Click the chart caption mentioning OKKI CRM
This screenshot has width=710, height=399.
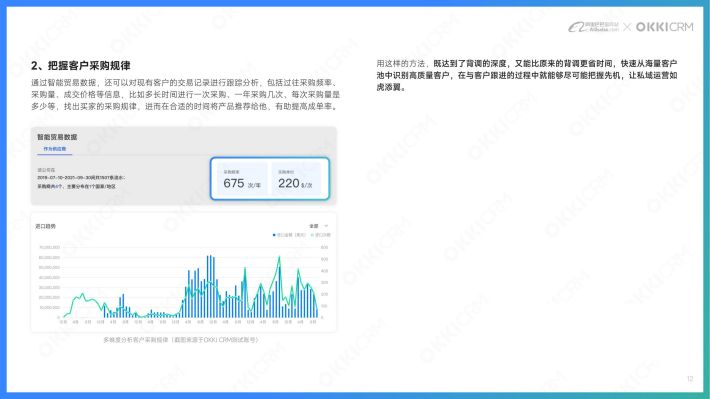click(x=181, y=340)
